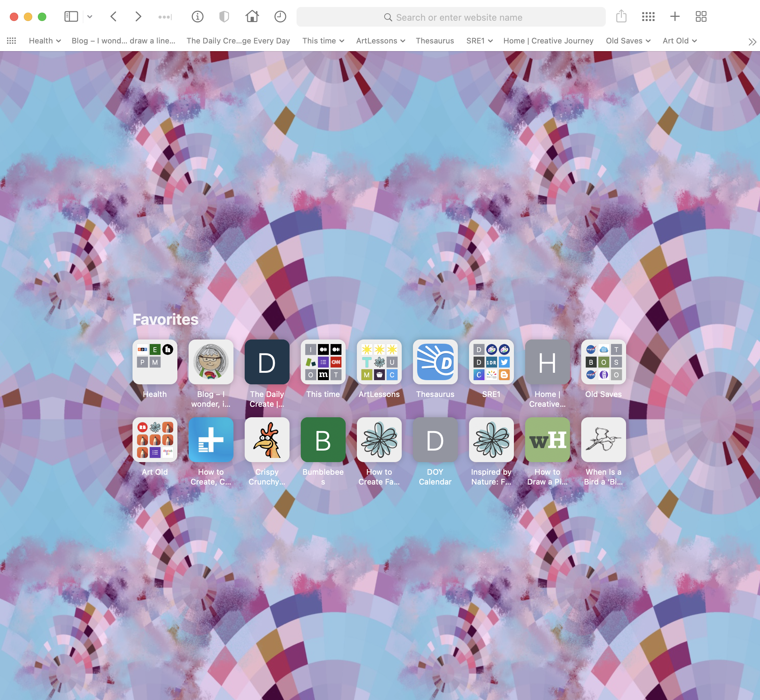Screen dimensions: 760x700
Task: Open the sidebar options chevron
Action: tap(90, 17)
